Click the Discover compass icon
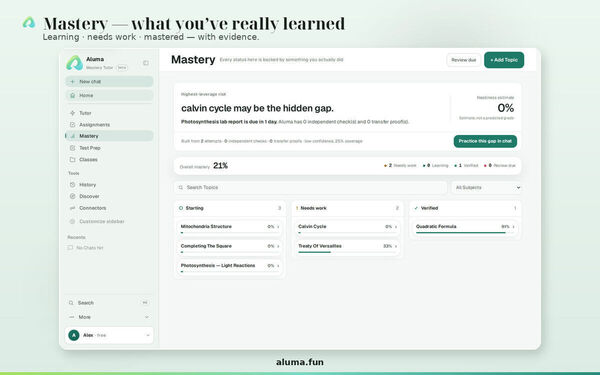The image size is (600, 375). coord(72,196)
